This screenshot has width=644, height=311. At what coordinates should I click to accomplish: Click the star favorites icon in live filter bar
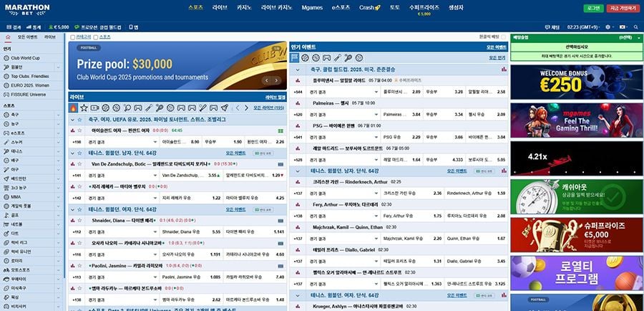click(x=84, y=108)
